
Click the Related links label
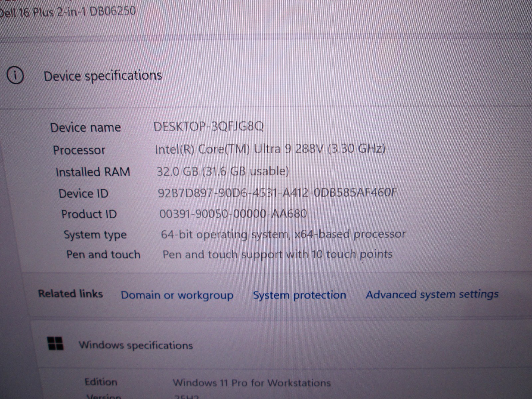(x=70, y=294)
